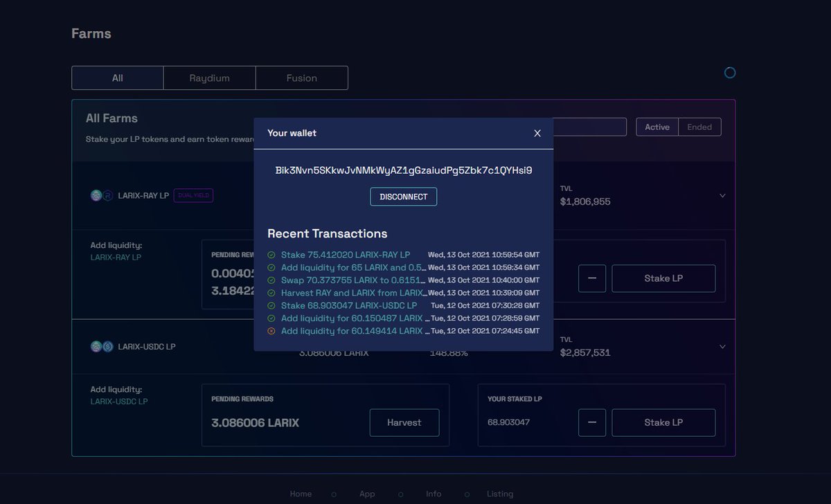
Task: Click minus unstake button for LARIX-USDC farm
Action: (592, 422)
